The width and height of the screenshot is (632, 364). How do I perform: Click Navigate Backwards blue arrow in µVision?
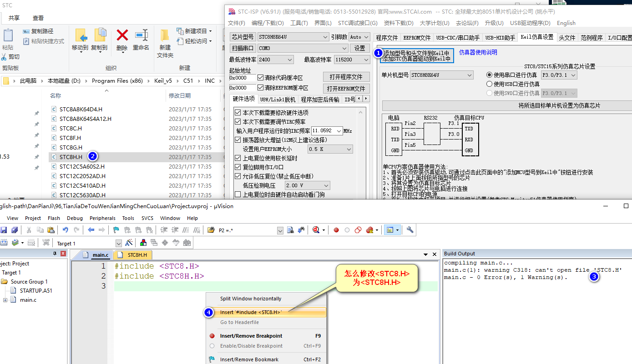[91, 230]
